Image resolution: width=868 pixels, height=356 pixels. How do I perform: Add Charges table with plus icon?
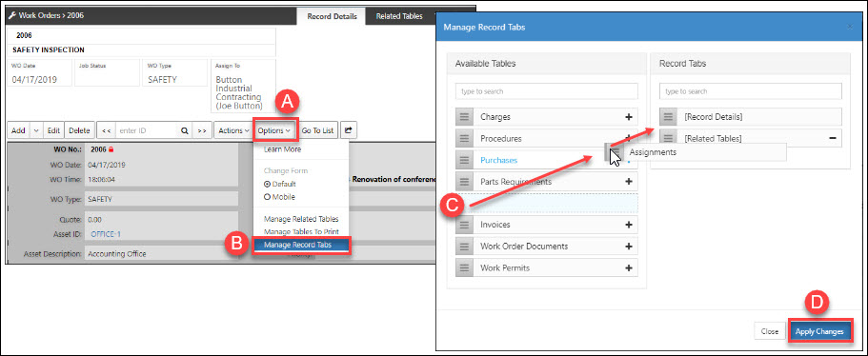[x=628, y=117]
